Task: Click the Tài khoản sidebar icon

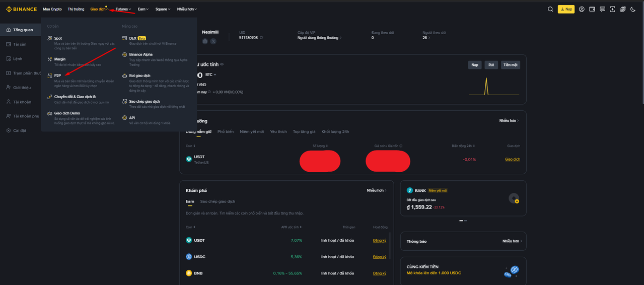Action: click(x=9, y=102)
